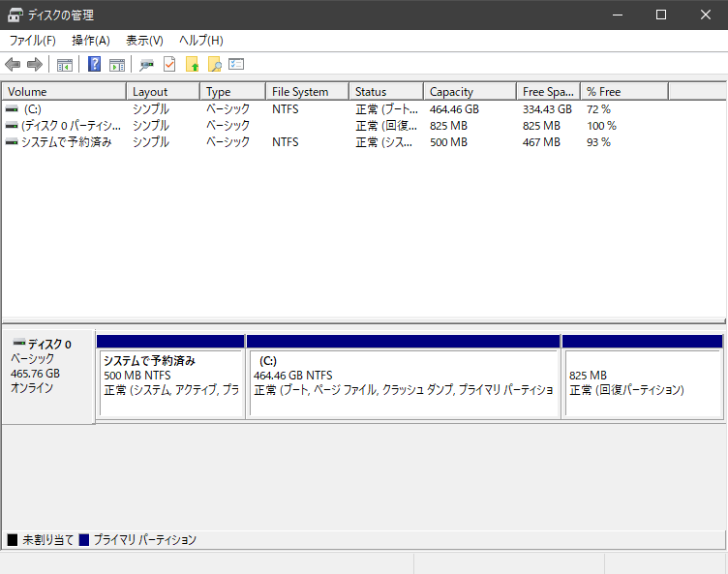
Task: Click yellow folder with magnifier icon
Action: tap(215, 64)
